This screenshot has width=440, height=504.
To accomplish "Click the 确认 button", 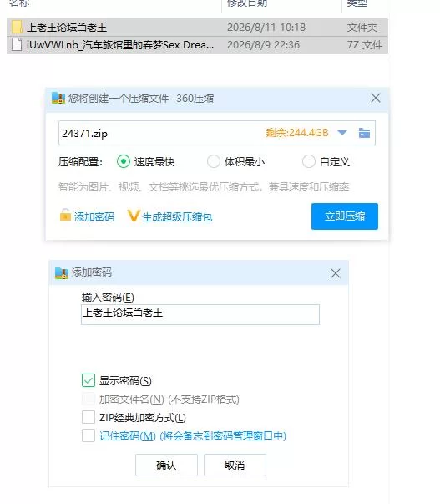I will click(x=166, y=465).
